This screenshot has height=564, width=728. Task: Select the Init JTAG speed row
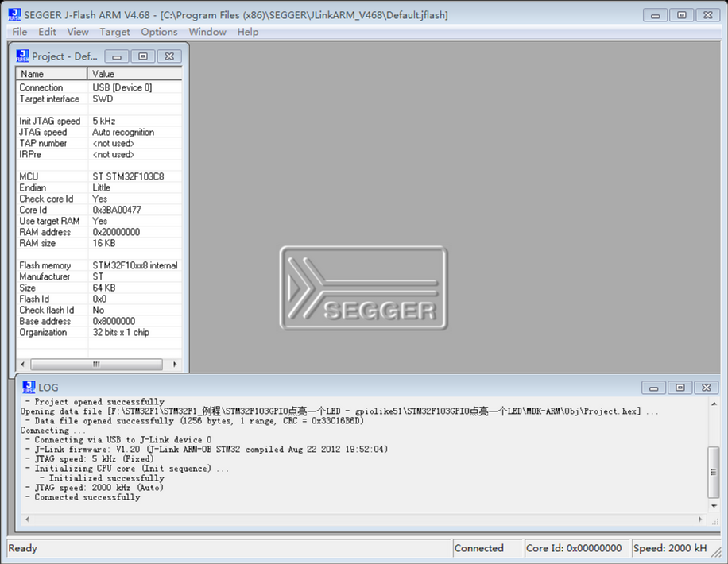pyautogui.click(x=99, y=121)
